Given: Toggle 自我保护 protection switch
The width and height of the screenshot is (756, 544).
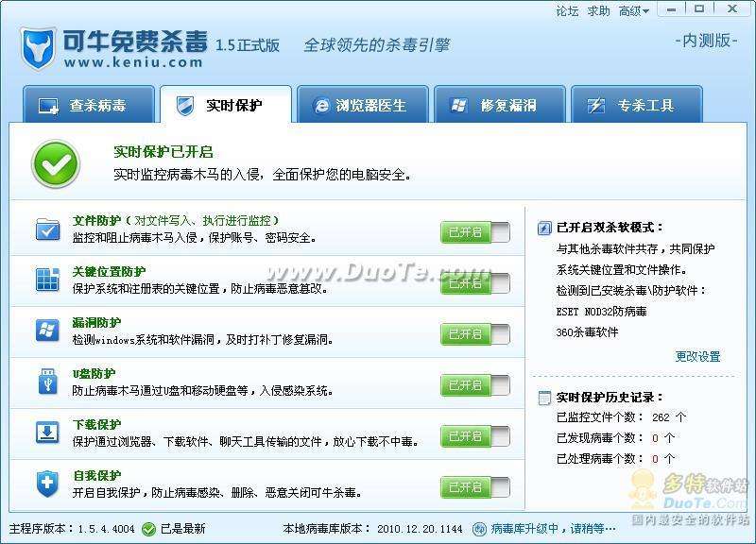Looking at the screenshot, I should 475,487.
